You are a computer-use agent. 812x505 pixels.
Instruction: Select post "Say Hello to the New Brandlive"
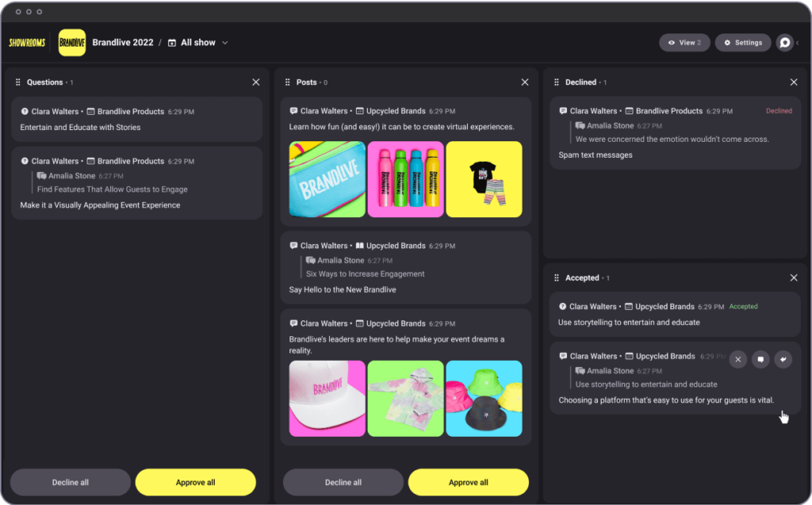point(343,289)
